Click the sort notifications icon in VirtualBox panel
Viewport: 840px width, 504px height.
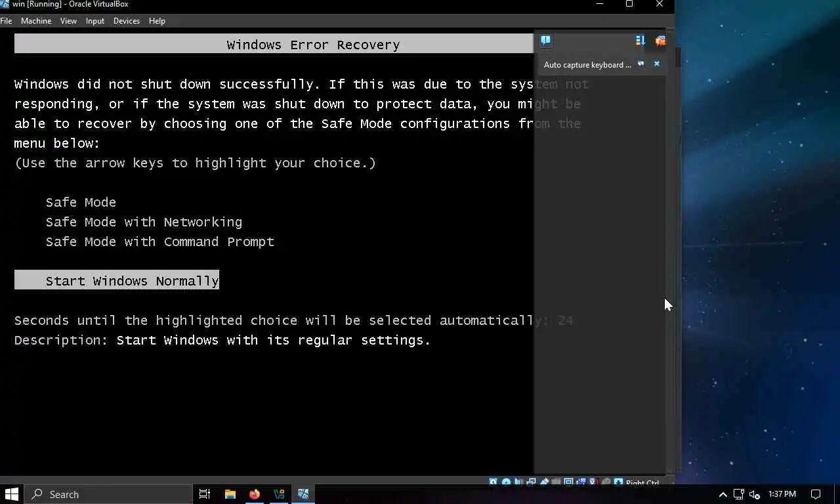(x=640, y=41)
